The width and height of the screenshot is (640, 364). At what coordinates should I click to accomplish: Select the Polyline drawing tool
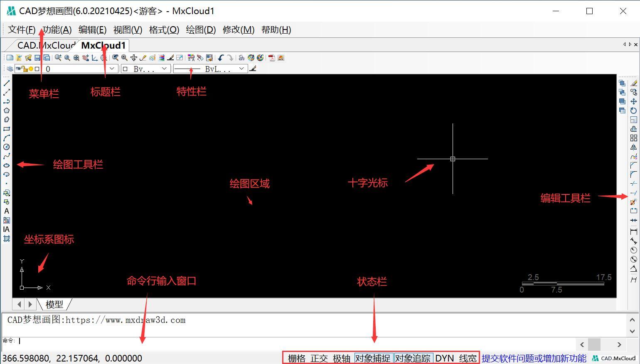pos(7,101)
